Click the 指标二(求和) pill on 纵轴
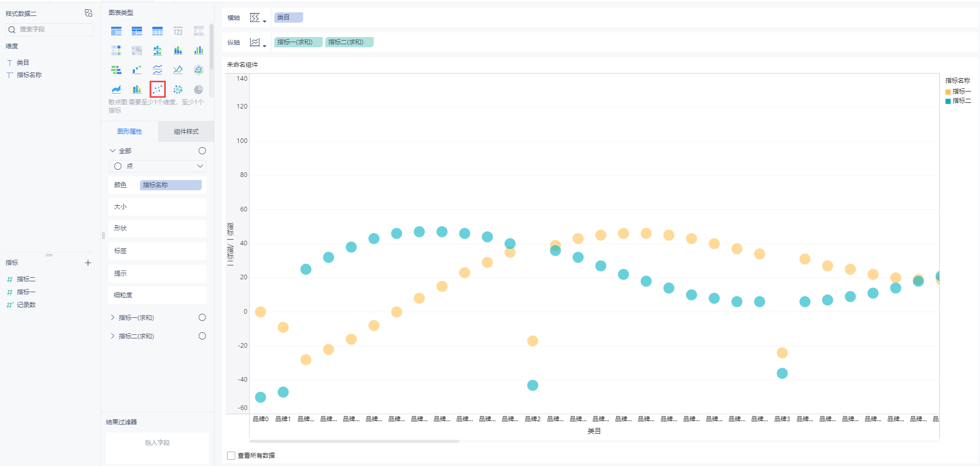Viewport: 980px width, 466px height. [x=349, y=42]
